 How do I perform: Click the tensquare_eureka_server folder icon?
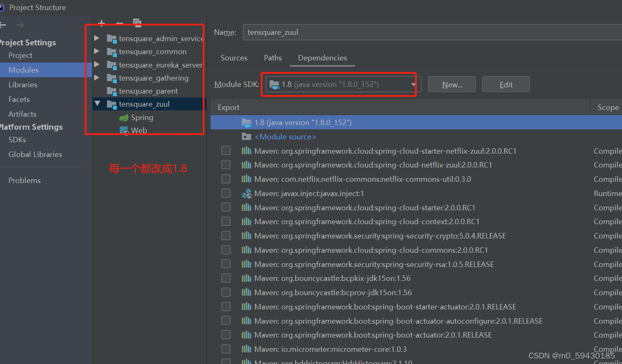click(111, 65)
